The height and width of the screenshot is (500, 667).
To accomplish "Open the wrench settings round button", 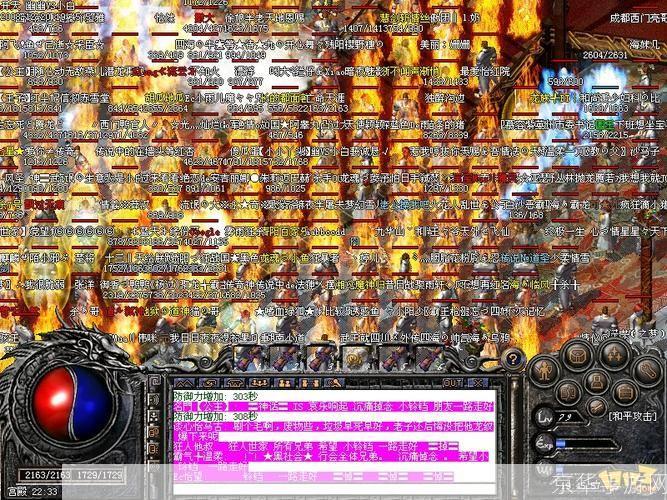I will click(x=647, y=371).
